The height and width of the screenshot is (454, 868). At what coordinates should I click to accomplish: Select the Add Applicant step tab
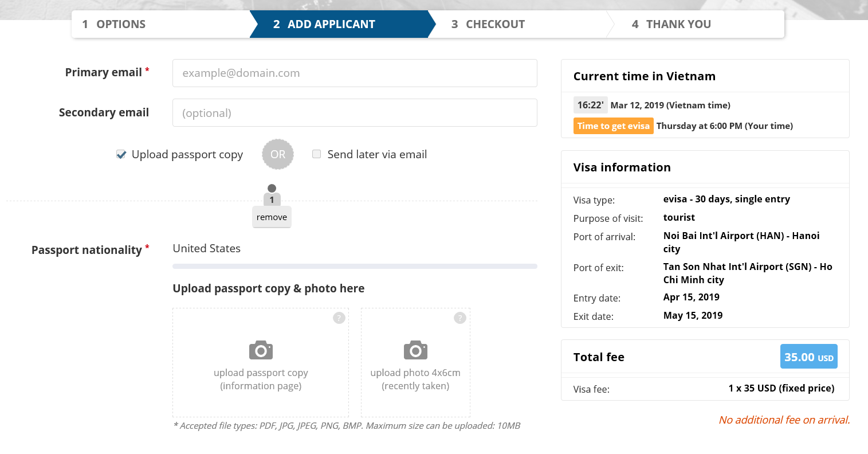click(331, 24)
